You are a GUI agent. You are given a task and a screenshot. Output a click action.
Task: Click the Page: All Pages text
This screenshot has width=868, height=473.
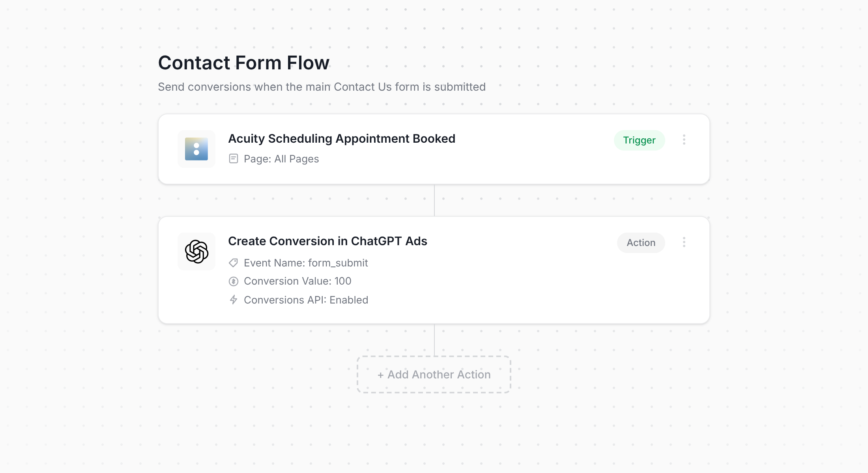[281, 159]
